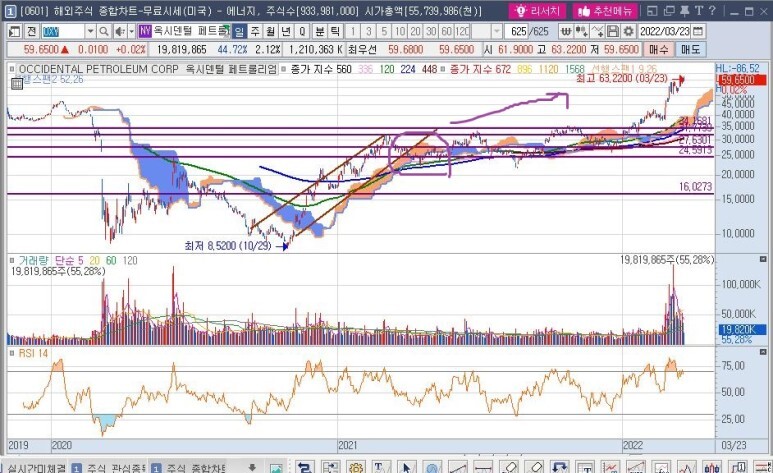Click the add indicator line icon
Image resolution: width=773 pixels, height=473 pixels.
point(597,32)
